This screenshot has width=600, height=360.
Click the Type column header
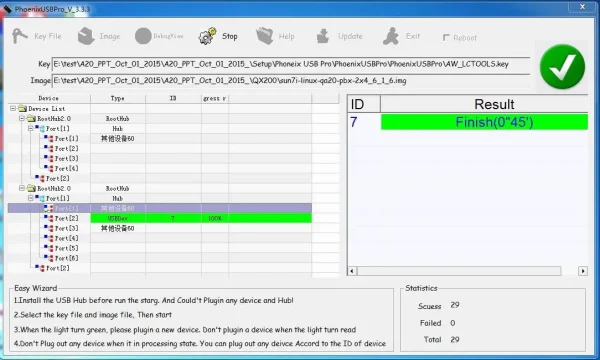click(x=118, y=98)
